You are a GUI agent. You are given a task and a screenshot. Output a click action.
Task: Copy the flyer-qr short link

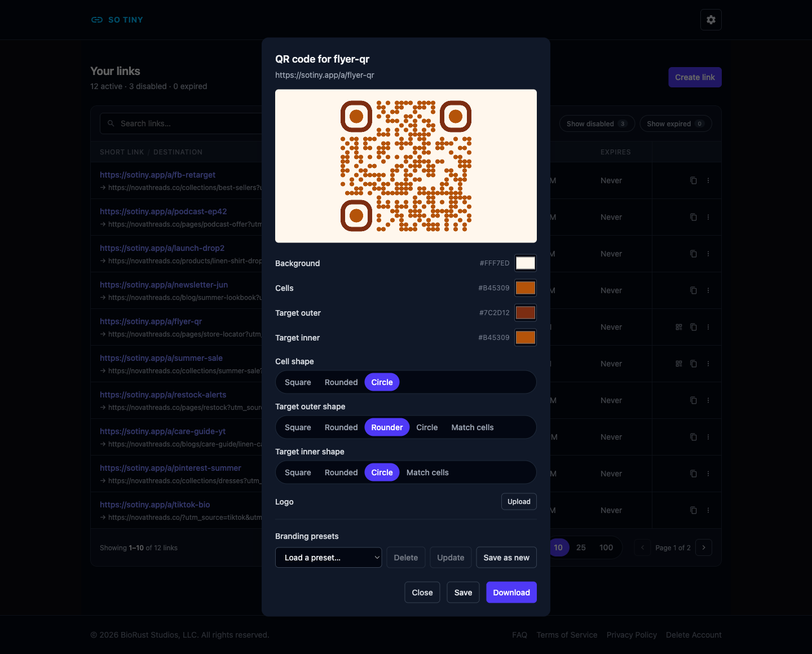point(694,327)
